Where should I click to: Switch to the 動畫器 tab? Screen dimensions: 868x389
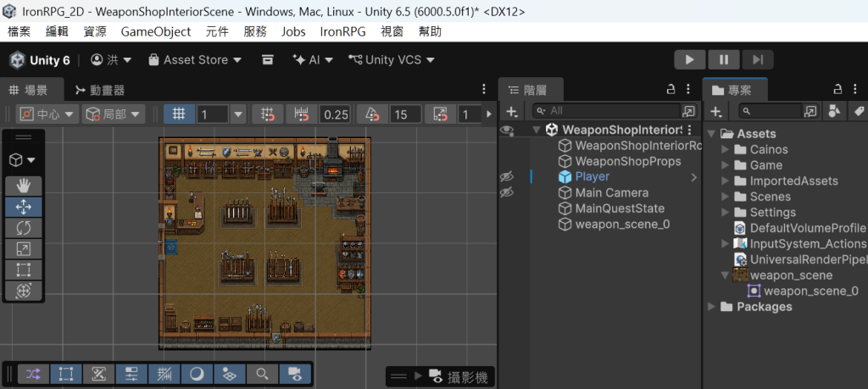[x=100, y=90]
